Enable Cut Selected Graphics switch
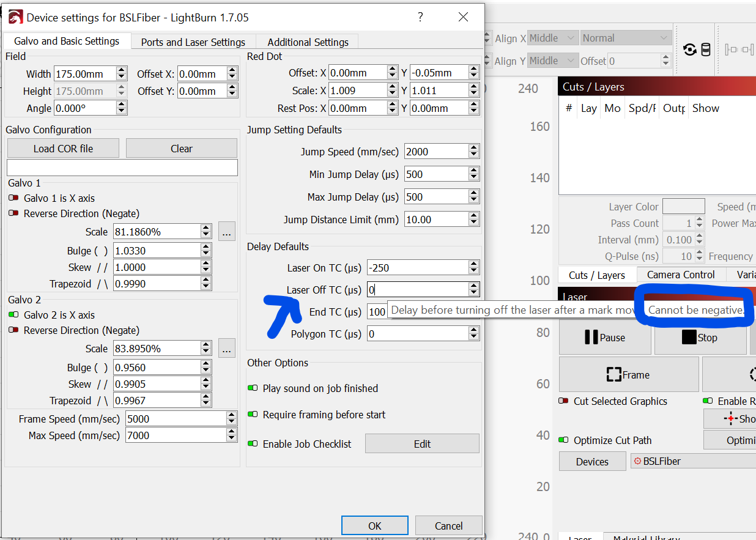The width and height of the screenshot is (756, 540). pos(564,401)
